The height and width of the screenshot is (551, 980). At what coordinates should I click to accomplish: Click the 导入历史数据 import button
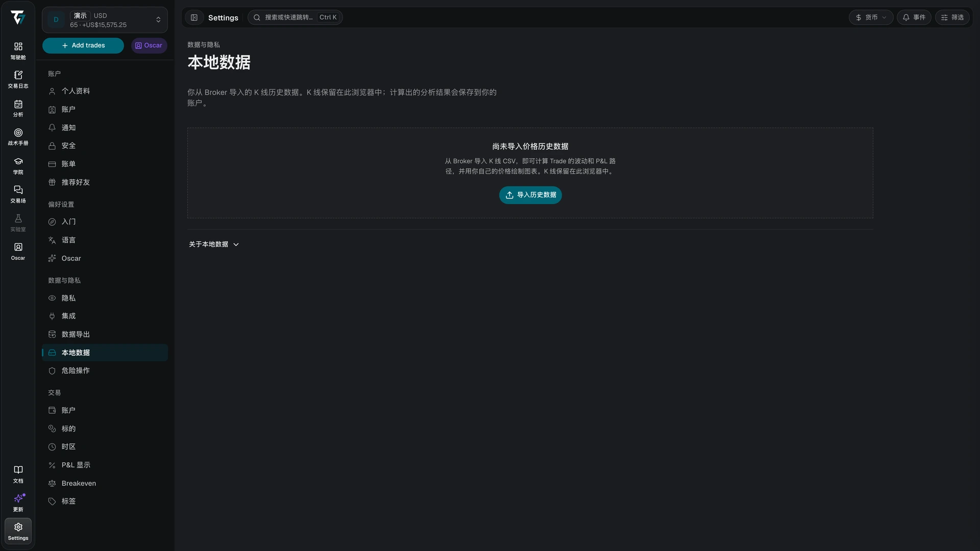[x=530, y=195]
